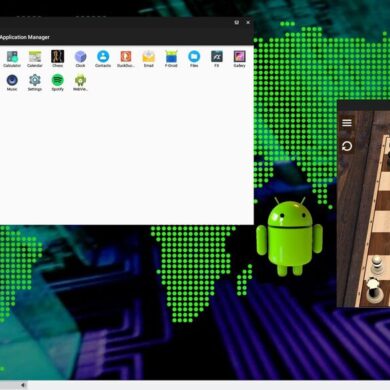Open the Gallery app icon
390x390 pixels.
pos(239,56)
